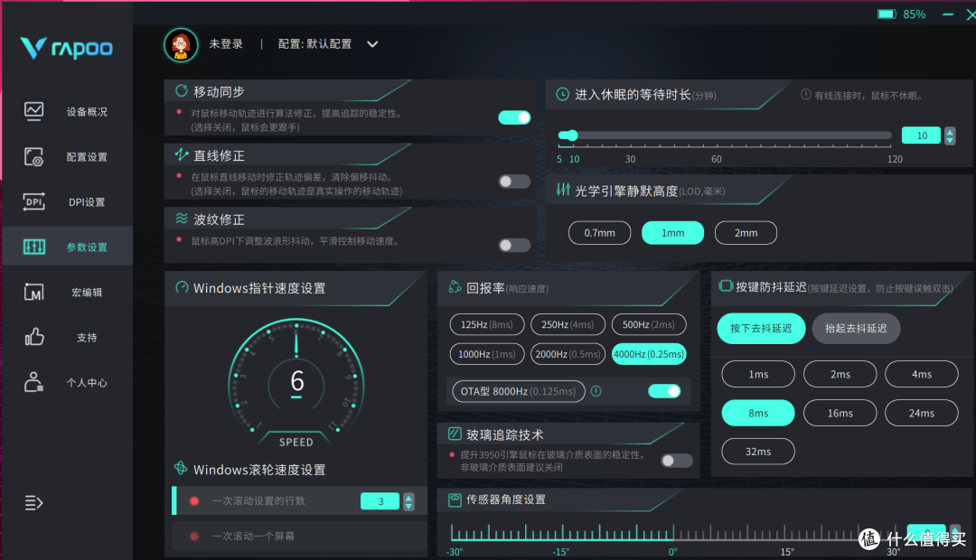Click 直线修正 header icon
This screenshot has height=560, width=976.
(x=181, y=154)
